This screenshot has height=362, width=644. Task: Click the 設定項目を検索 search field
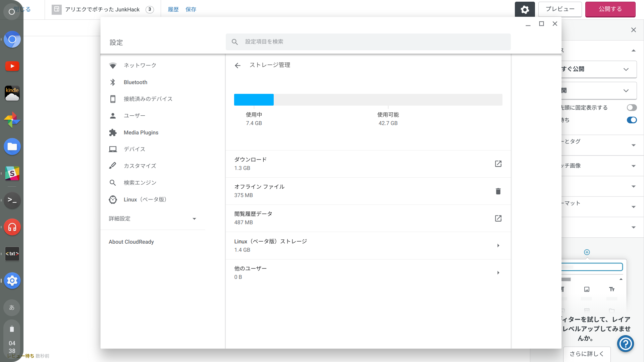click(368, 42)
